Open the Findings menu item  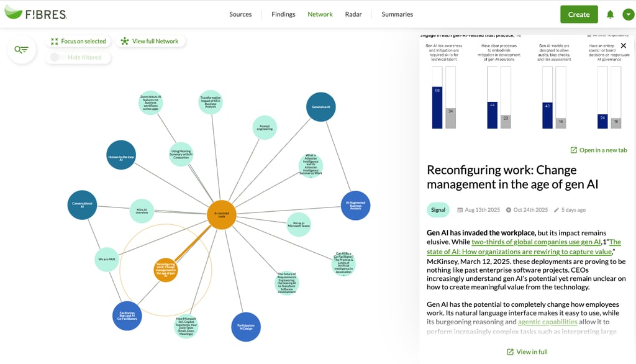point(283,14)
